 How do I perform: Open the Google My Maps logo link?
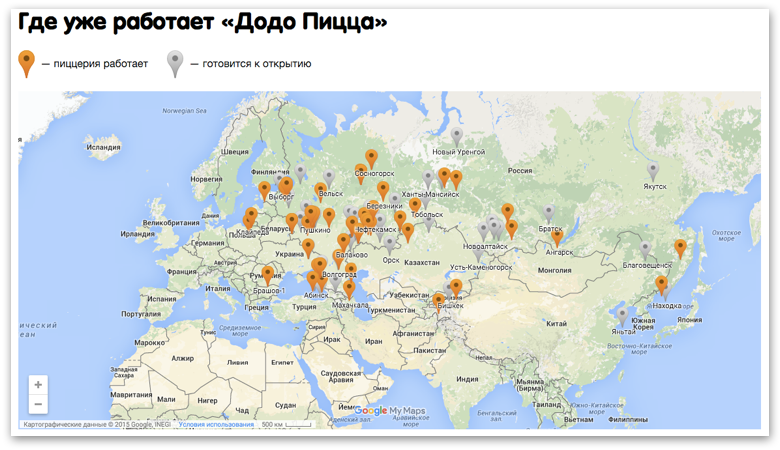390,411
